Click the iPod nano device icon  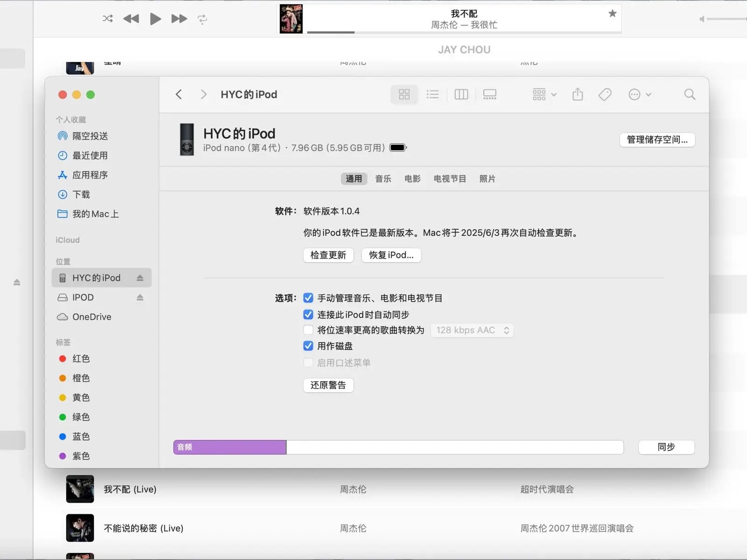[187, 140]
